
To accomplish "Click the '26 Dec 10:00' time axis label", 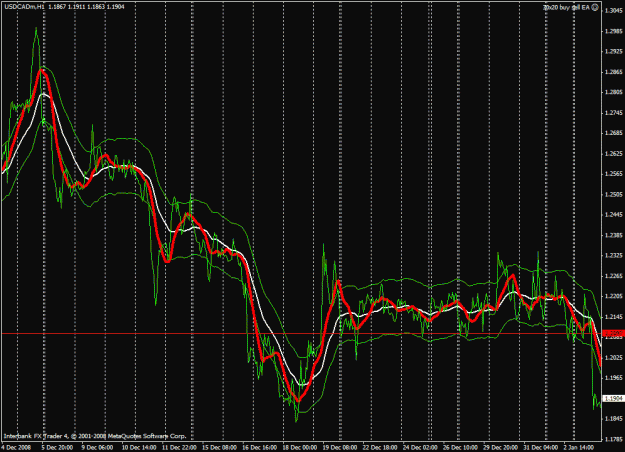I will 460,447.
